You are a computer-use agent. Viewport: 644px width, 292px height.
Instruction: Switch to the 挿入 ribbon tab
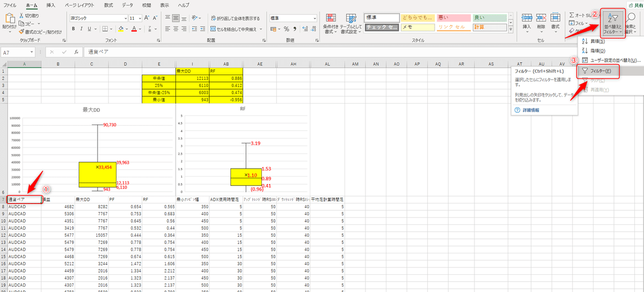point(51,4)
